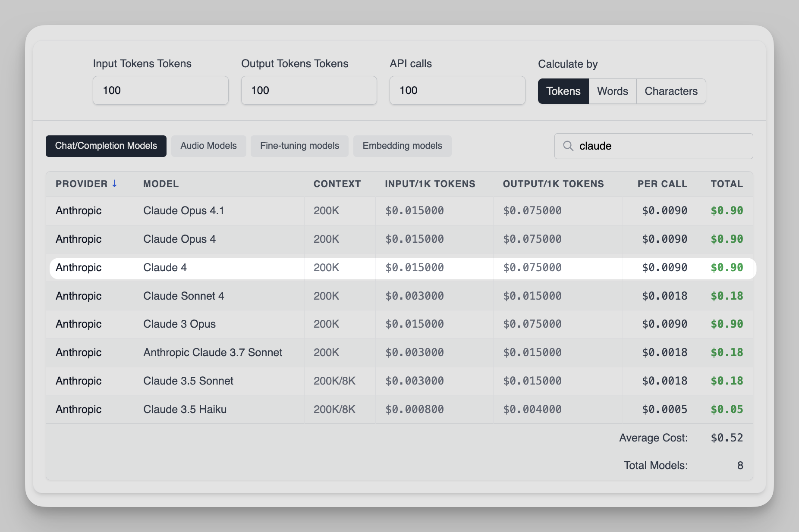Click the Provider sort arrow icon

[114, 184]
